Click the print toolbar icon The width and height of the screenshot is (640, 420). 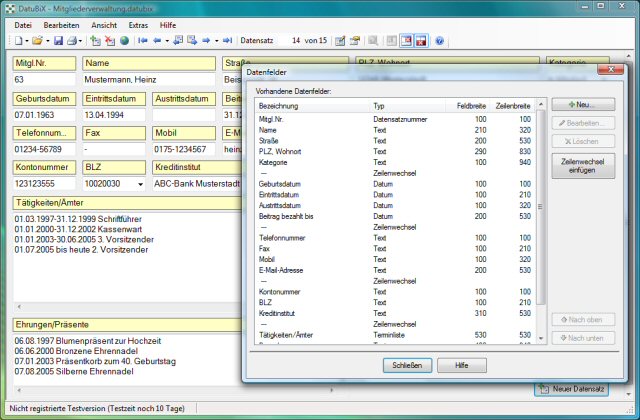click(72, 41)
